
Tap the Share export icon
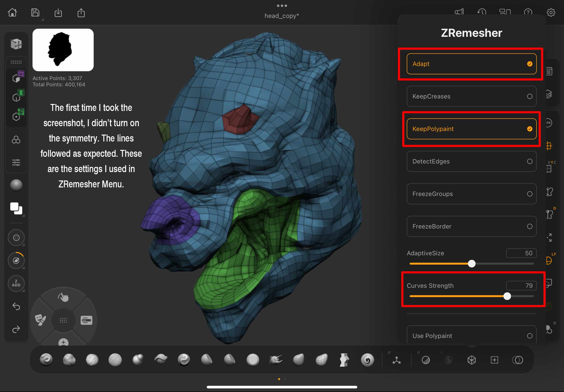[81, 13]
